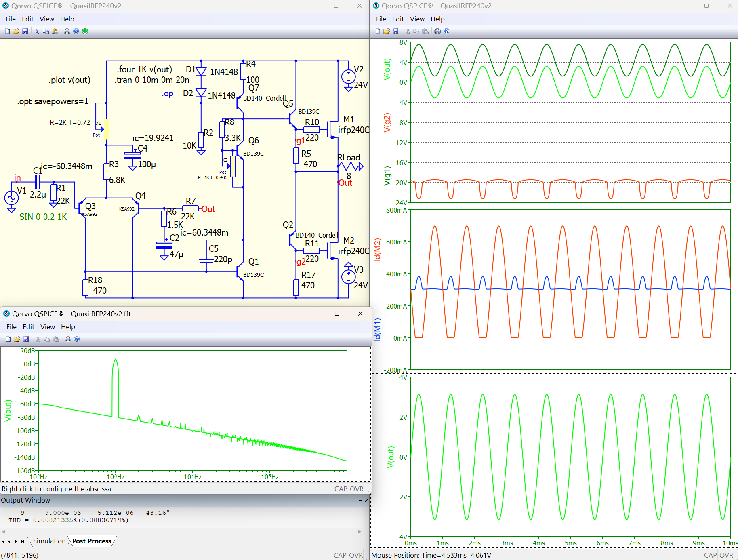Open Output Window dropdown arrow menu
Screen dimensions: 738x560
360,500
